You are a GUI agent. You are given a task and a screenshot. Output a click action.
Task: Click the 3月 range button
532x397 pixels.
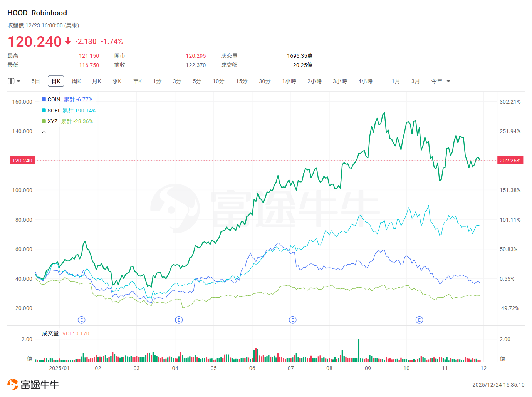(x=415, y=81)
